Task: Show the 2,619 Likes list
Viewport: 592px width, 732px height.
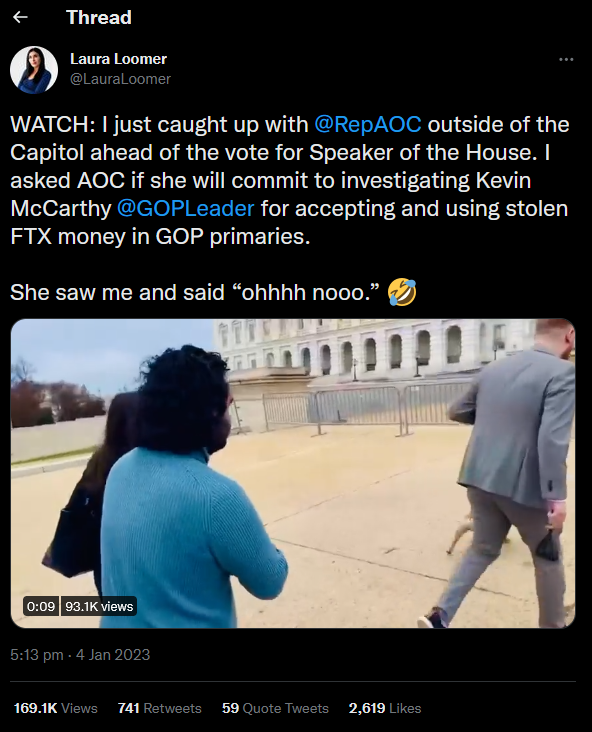Action: tap(385, 708)
